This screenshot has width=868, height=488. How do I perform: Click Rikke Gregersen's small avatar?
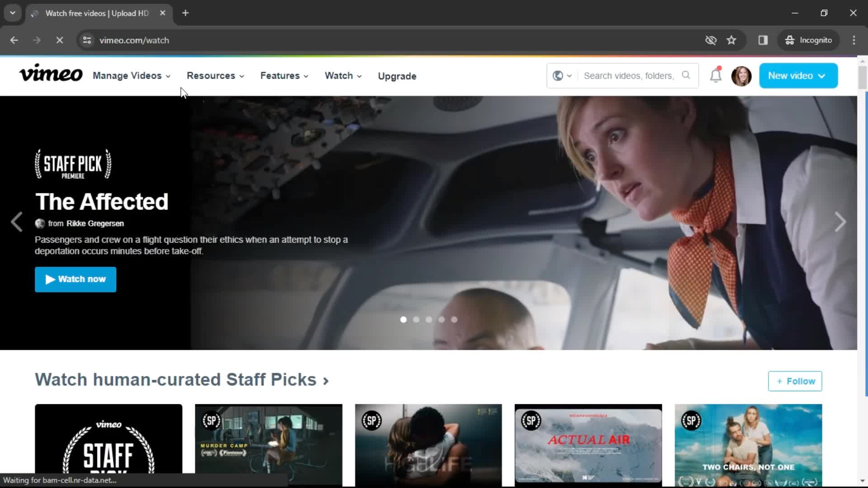coord(40,224)
